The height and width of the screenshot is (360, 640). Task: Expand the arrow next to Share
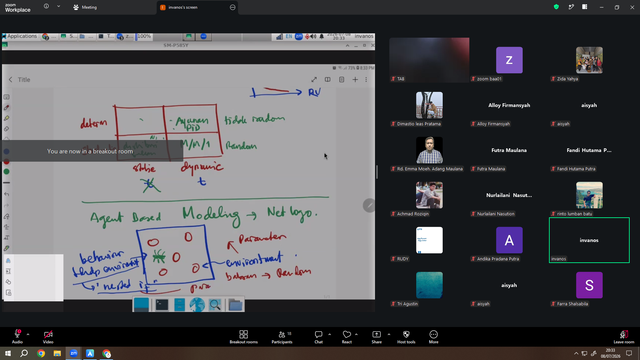pyautogui.click(x=389, y=334)
